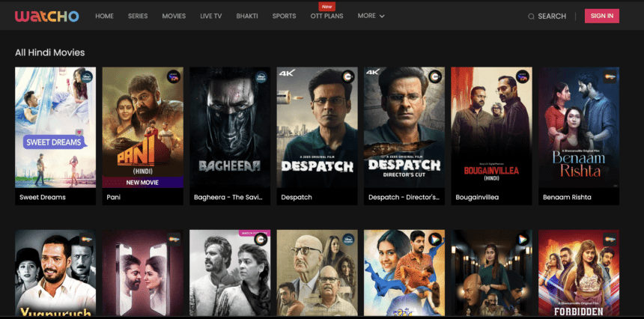Open the Bougainvillea Hindi poster
The image size is (644, 319).
click(x=492, y=127)
